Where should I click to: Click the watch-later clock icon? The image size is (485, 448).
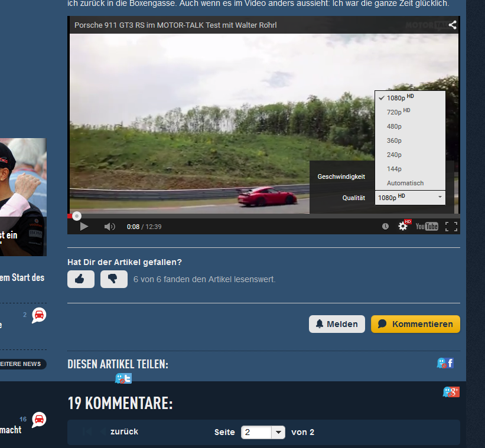pyautogui.click(x=385, y=226)
